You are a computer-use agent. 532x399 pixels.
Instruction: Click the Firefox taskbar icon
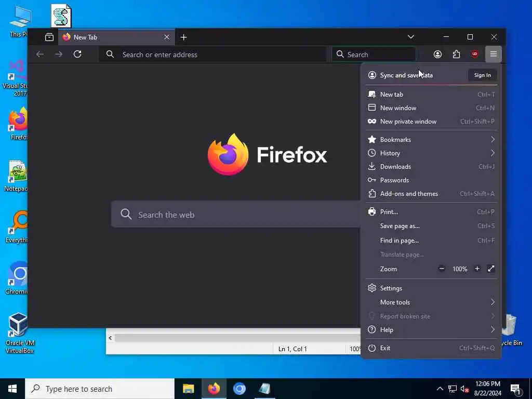(214, 389)
